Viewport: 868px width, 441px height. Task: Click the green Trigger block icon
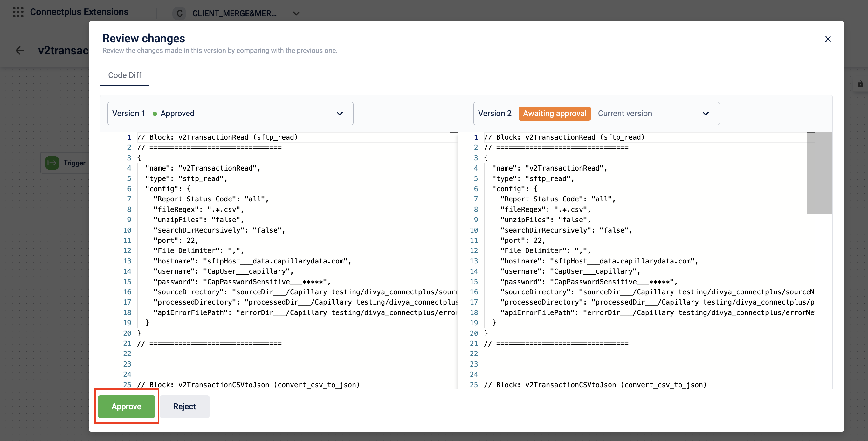tap(52, 163)
